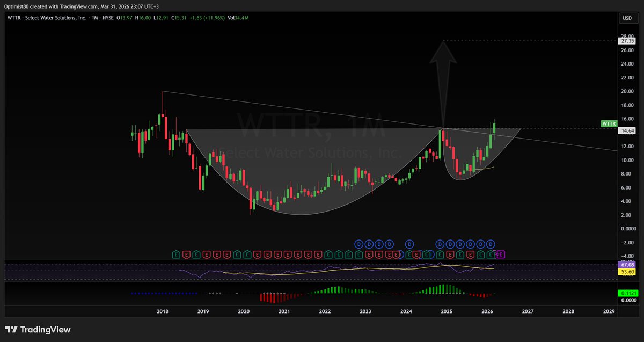Screen dimensions: 644x342
Task: Click the 2022 label on time axis
Action: (325, 311)
